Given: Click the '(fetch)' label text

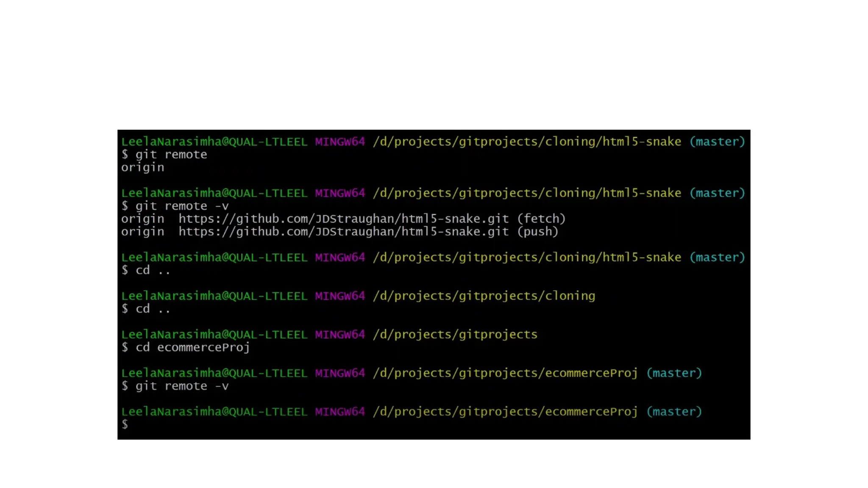Looking at the screenshot, I should coord(541,219).
